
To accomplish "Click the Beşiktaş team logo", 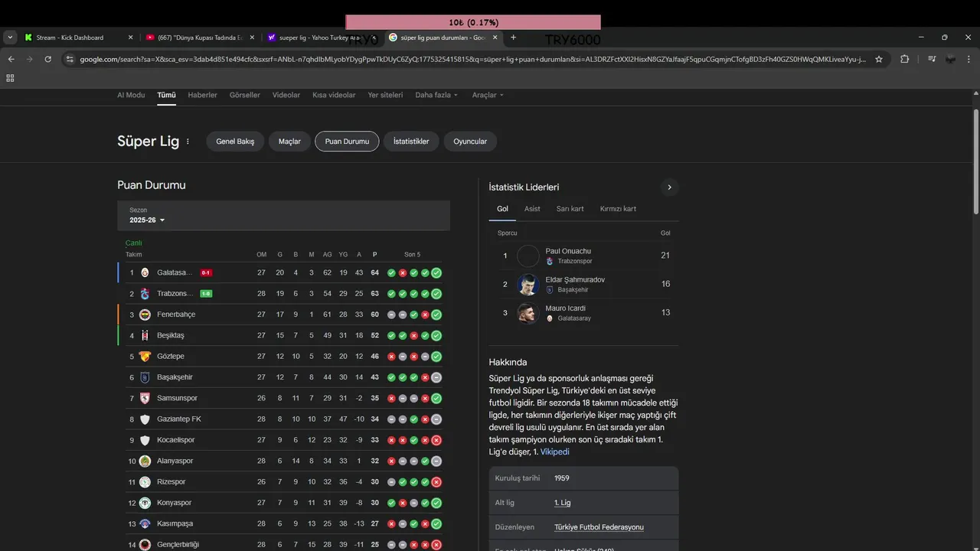I will (x=145, y=335).
